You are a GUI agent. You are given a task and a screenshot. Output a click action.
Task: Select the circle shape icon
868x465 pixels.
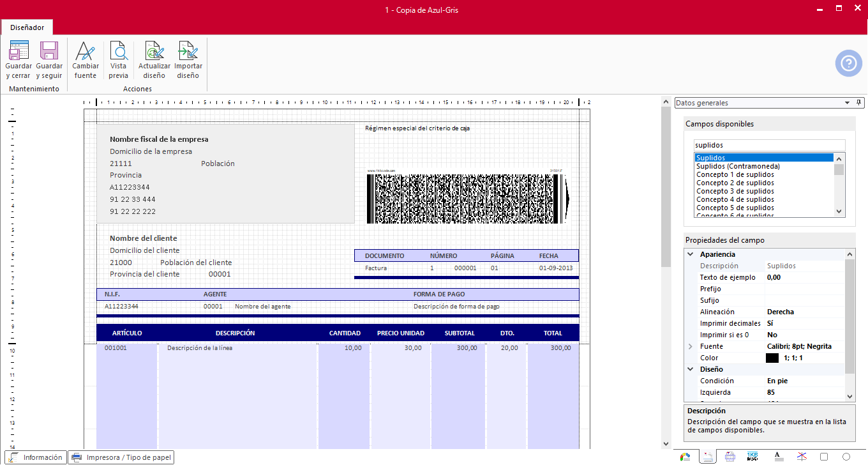click(x=846, y=457)
